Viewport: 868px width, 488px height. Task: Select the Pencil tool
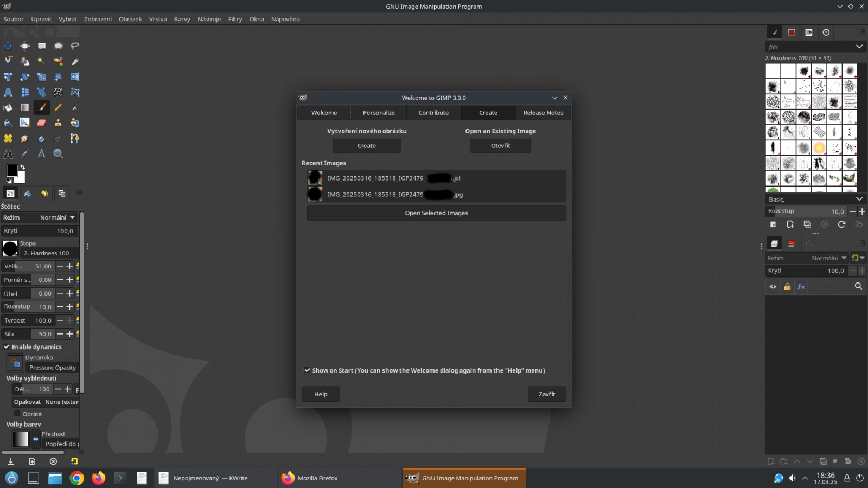[58, 107]
